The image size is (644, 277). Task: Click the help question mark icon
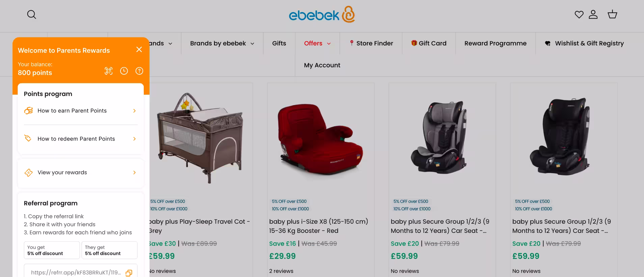[x=139, y=71]
